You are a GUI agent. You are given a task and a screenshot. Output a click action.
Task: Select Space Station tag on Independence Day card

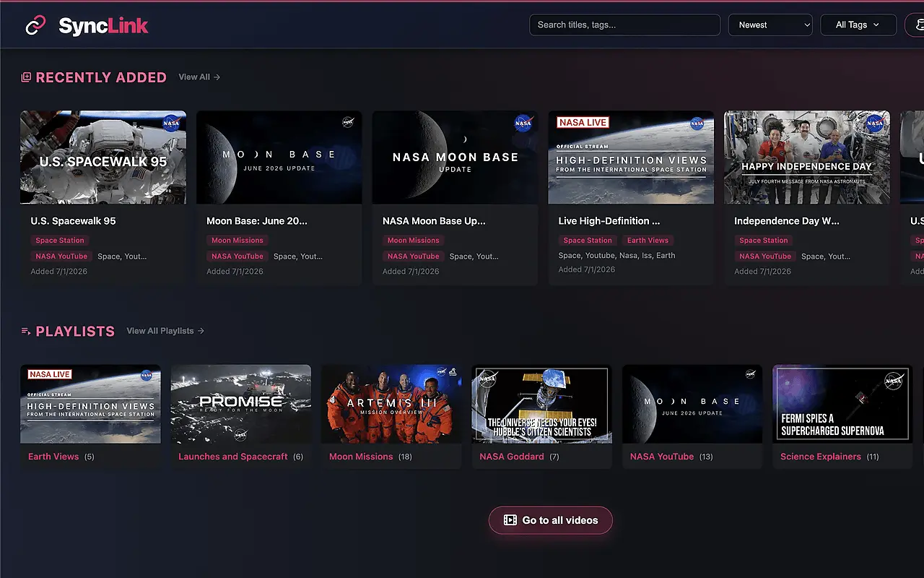[764, 241]
